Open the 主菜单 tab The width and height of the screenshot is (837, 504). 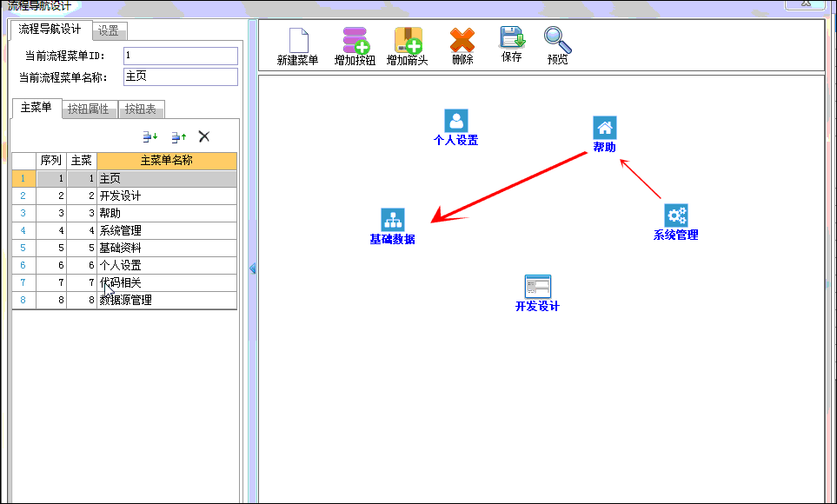(x=37, y=108)
